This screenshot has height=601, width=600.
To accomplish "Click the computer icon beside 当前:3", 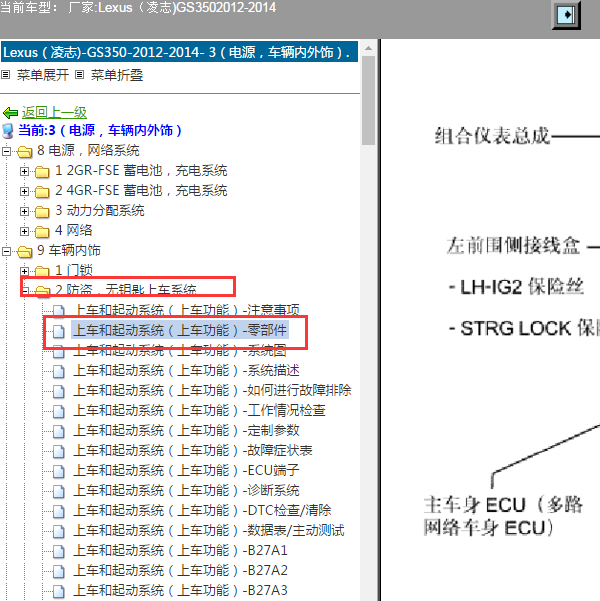I will (8, 131).
